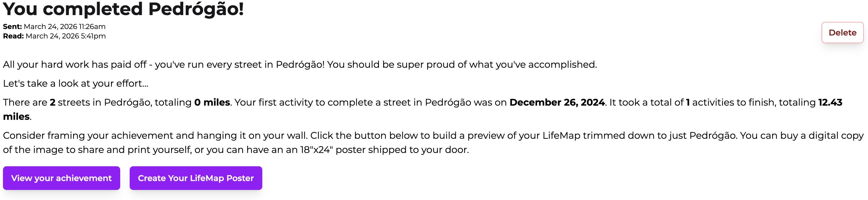Click the bold "Sent:" label

[x=12, y=27]
